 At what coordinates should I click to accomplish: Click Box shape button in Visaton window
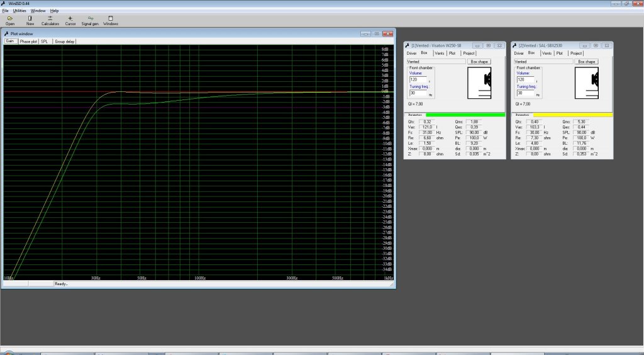[480, 62]
